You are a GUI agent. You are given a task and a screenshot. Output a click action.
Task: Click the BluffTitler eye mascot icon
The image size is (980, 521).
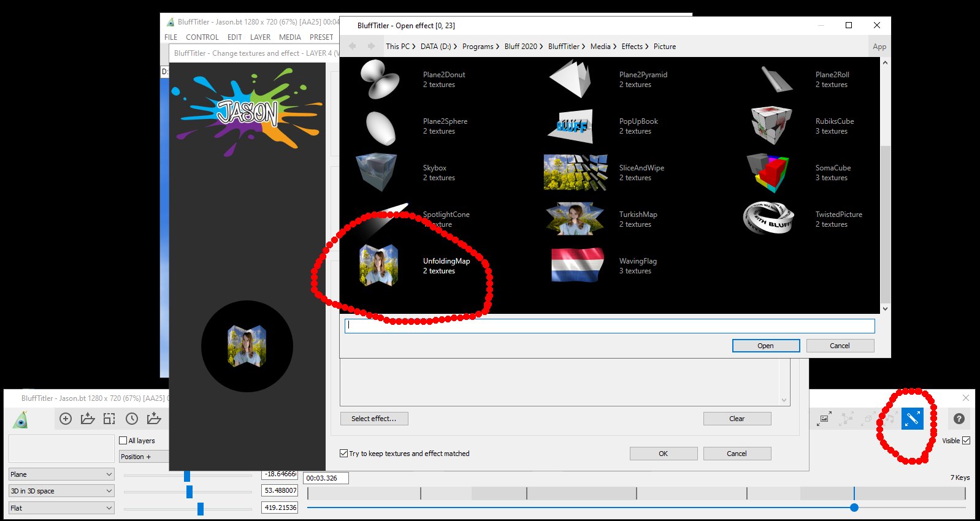pos(21,419)
